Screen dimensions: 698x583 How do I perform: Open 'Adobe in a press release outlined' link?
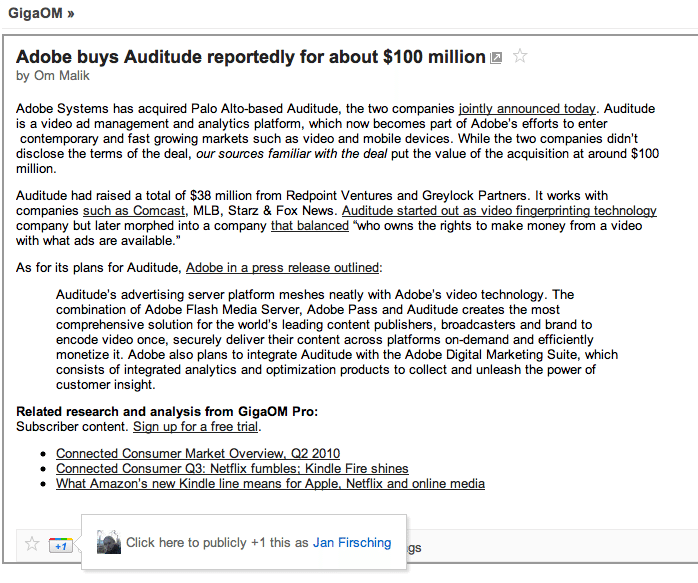click(283, 267)
